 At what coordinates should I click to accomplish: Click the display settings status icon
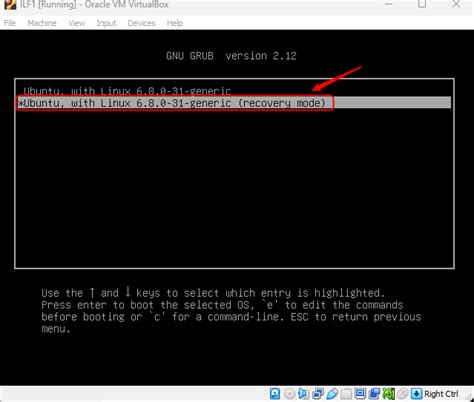pos(360,394)
